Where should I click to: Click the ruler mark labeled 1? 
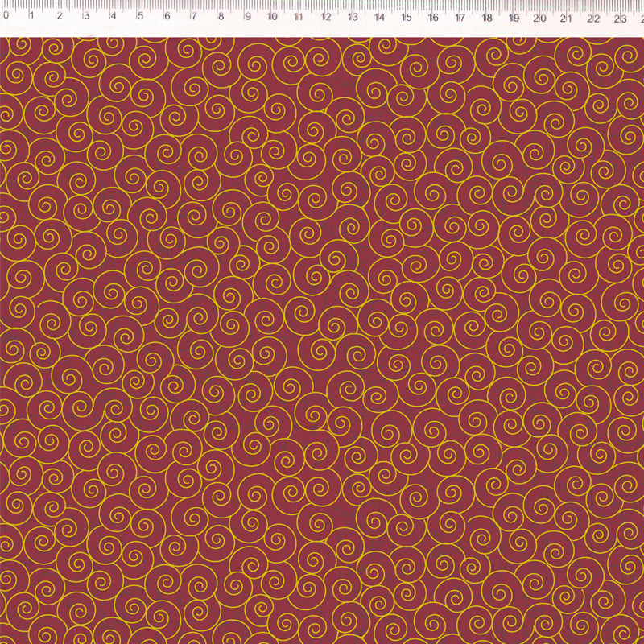[31, 15]
